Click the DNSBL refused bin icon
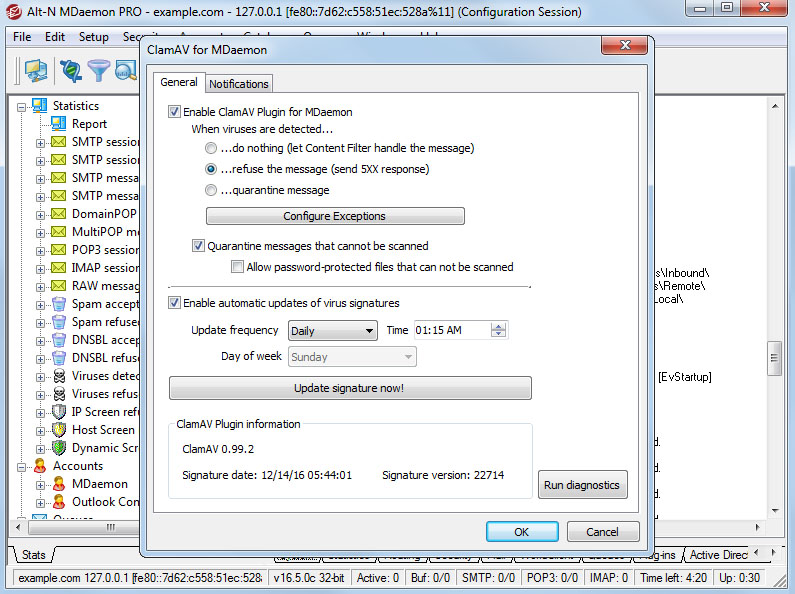Screen dimensions: 795x594 (59, 358)
